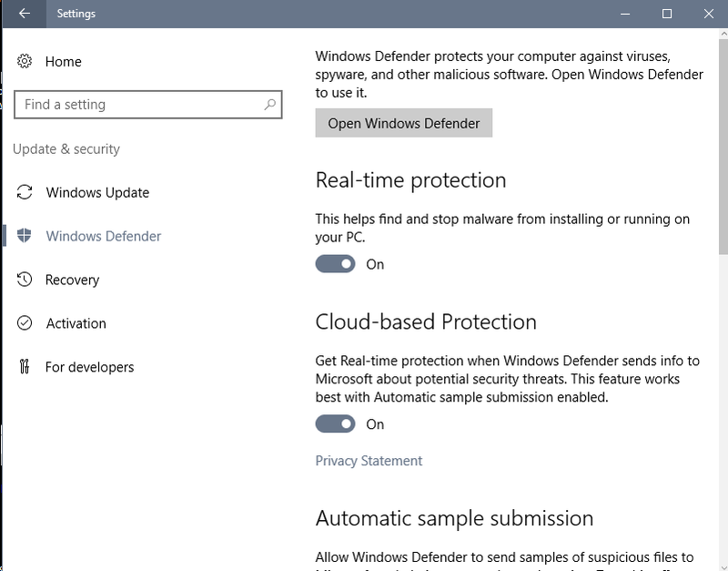Focus the Find a setting search box
This screenshot has width=728, height=571.
(148, 105)
